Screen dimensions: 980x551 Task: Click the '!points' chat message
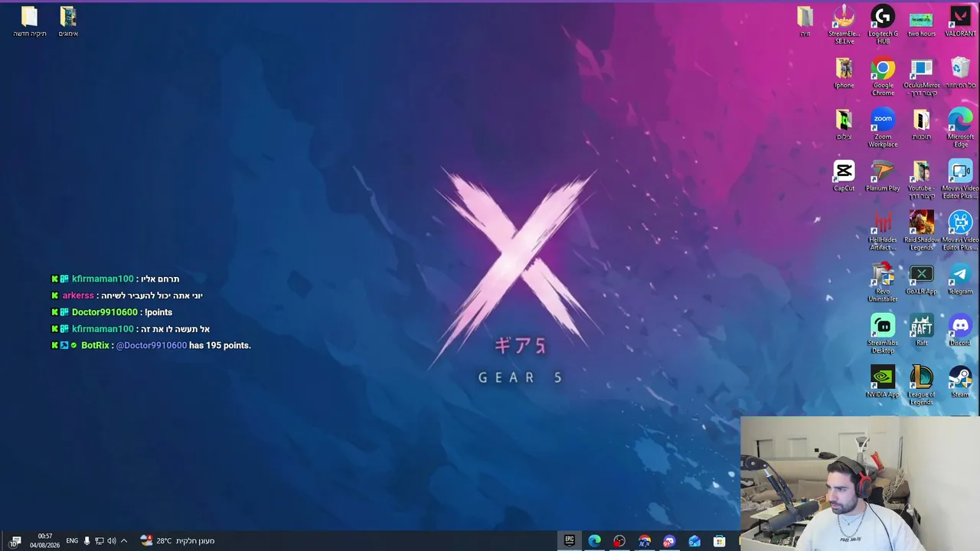click(x=158, y=312)
